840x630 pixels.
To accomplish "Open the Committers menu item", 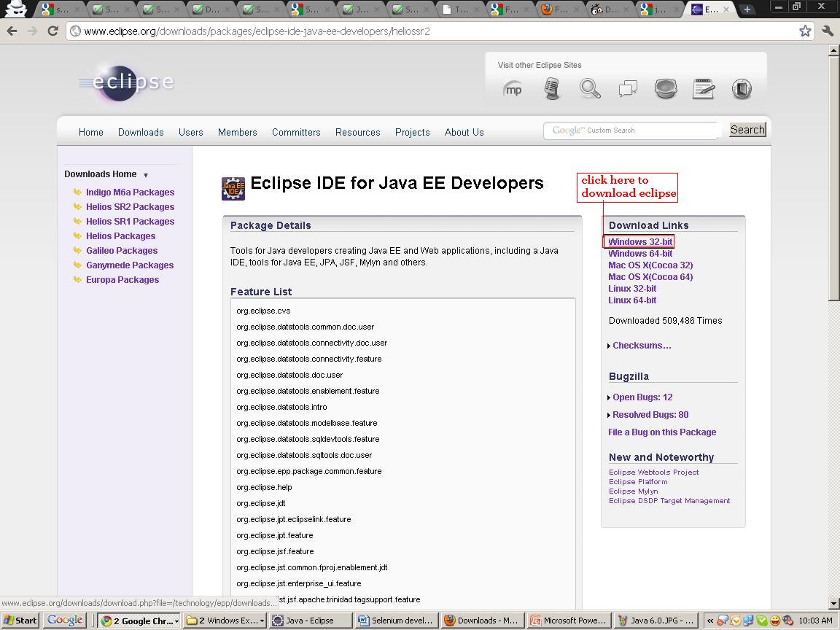I will click(x=296, y=132).
